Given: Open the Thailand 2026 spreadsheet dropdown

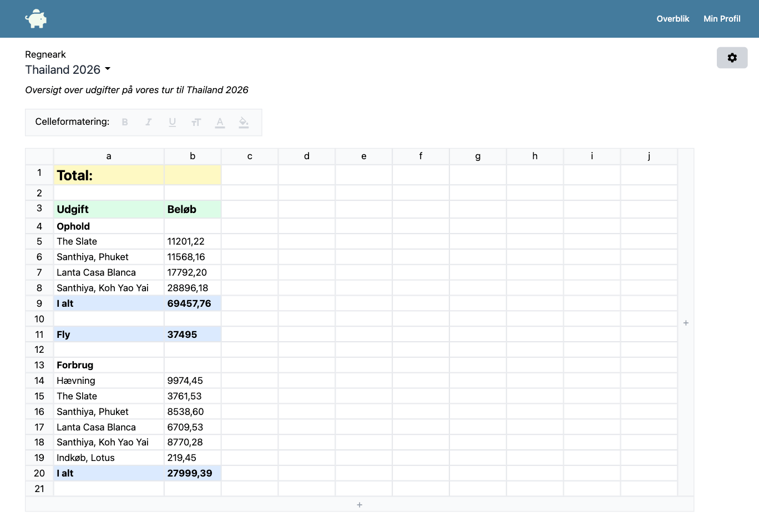Looking at the screenshot, I should 68,69.
